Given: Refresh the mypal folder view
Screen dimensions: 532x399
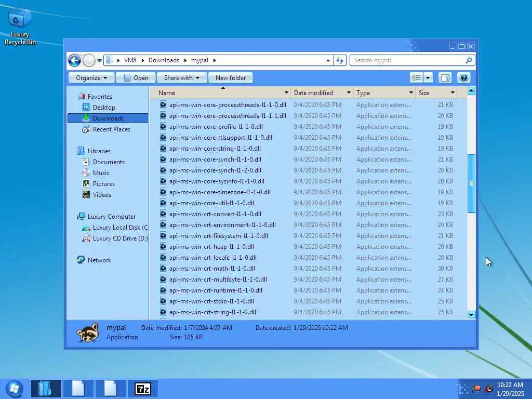Looking at the screenshot, I should tap(340, 60).
